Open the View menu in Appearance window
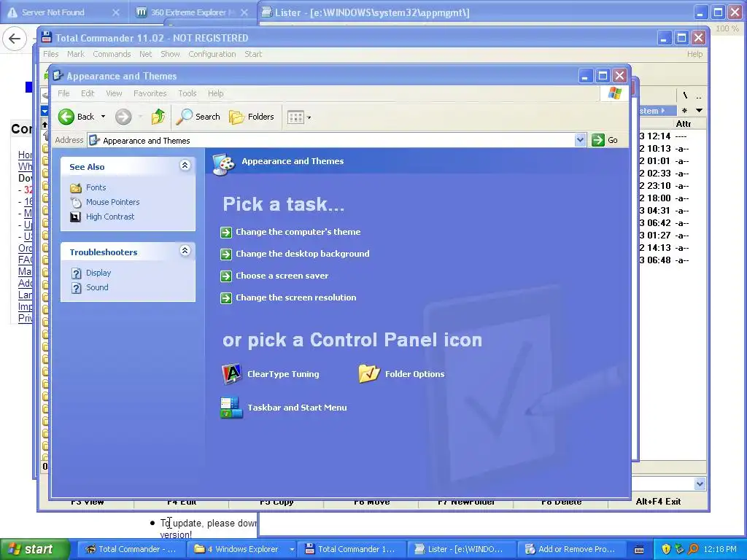 pos(114,93)
